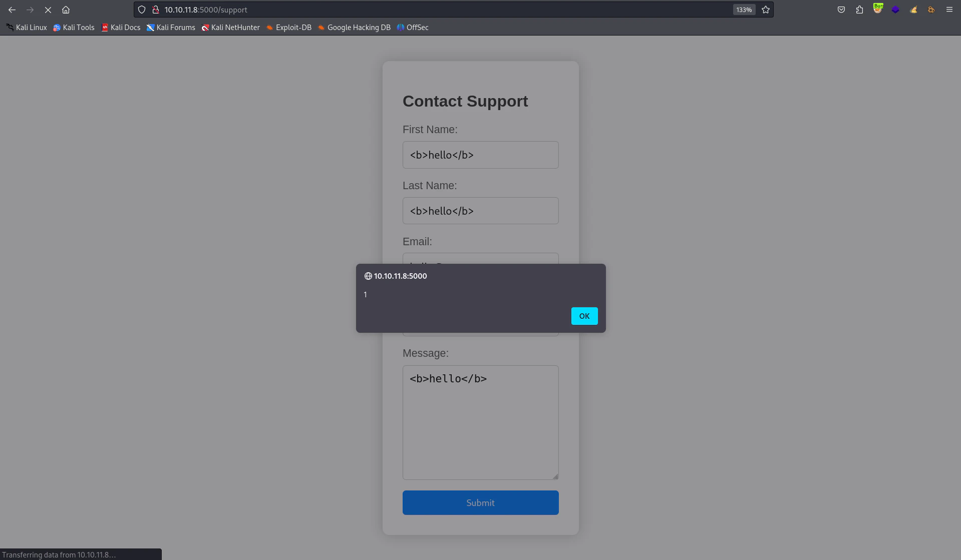Screen dimensions: 961x560
Task: Open the Kali Docs bookmark
Action: 121,28
